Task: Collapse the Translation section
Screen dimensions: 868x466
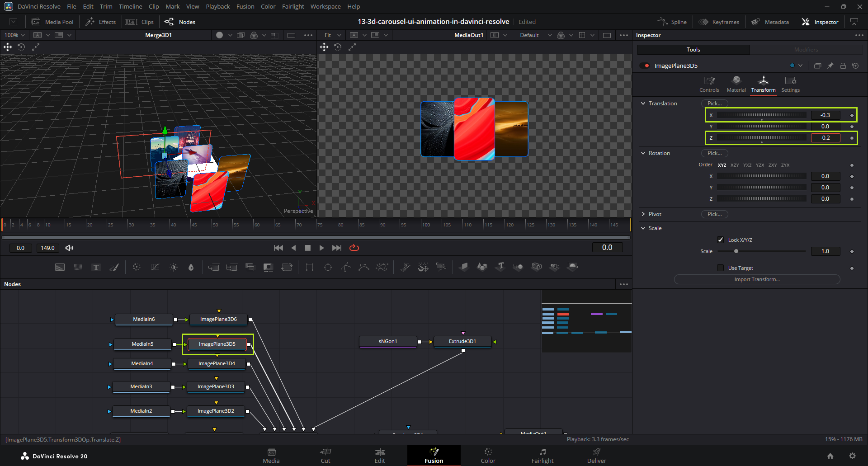Action: coord(643,104)
